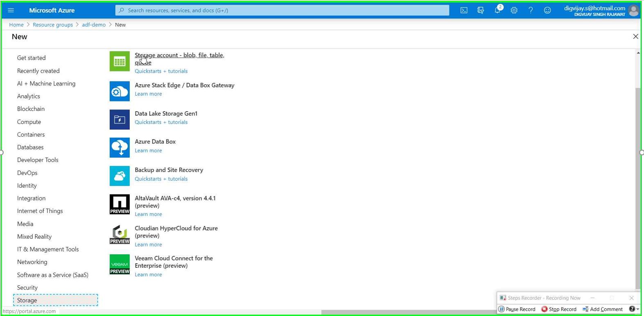
Task: Open Quickstarts + tutorials under Data Lake Storage
Action: coord(161,122)
